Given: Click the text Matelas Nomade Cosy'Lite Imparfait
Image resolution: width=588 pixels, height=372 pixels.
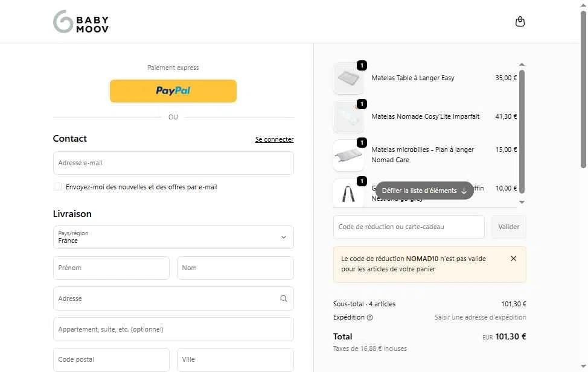Looking at the screenshot, I should 425,116.
